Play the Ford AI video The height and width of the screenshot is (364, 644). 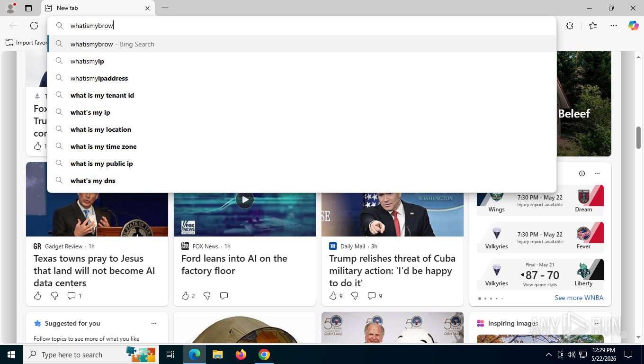point(245,200)
